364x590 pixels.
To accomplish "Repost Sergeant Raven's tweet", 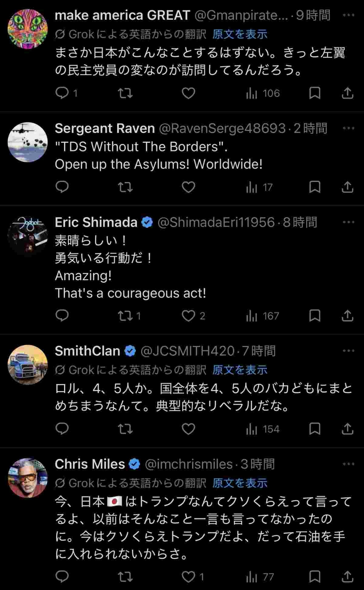I will [125, 187].
